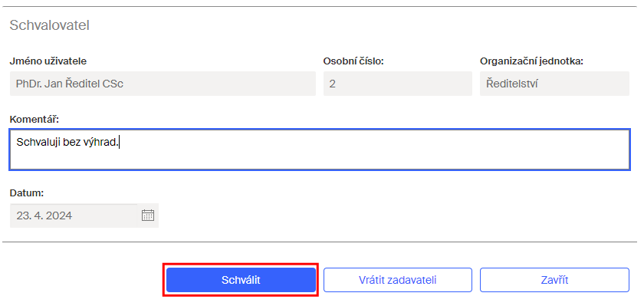Click blank space right side of Komentář box

pos(452,150)
